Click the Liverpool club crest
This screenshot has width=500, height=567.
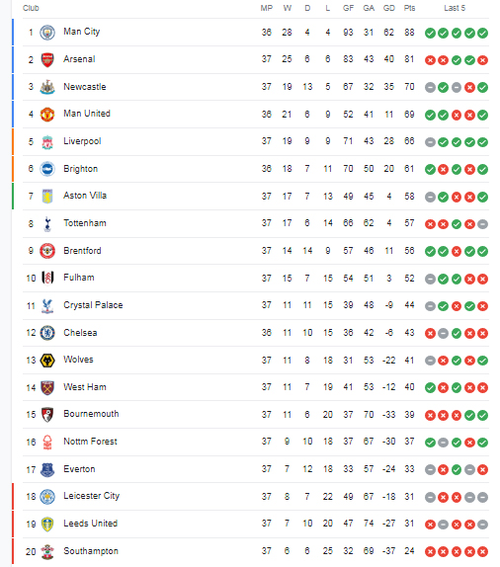coord(47,142)
